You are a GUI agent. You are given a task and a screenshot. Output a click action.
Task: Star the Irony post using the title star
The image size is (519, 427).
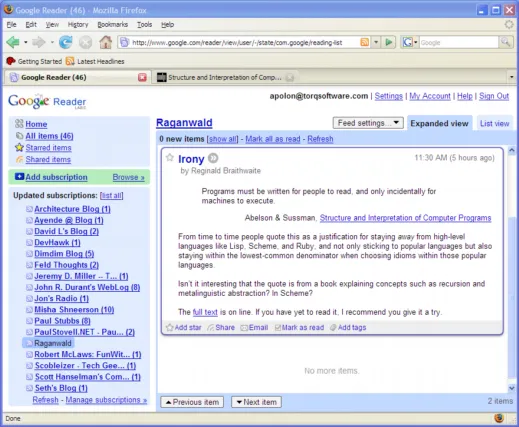point(170,157)
